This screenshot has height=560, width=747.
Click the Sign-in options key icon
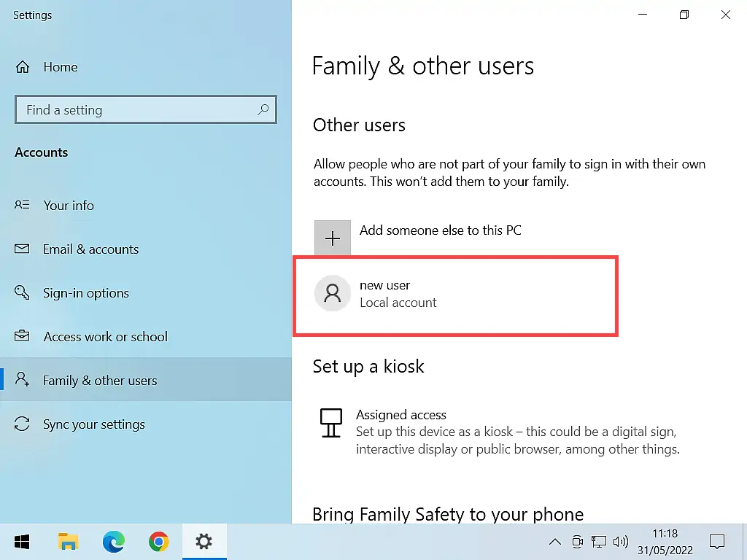click(x=23, y=292)
